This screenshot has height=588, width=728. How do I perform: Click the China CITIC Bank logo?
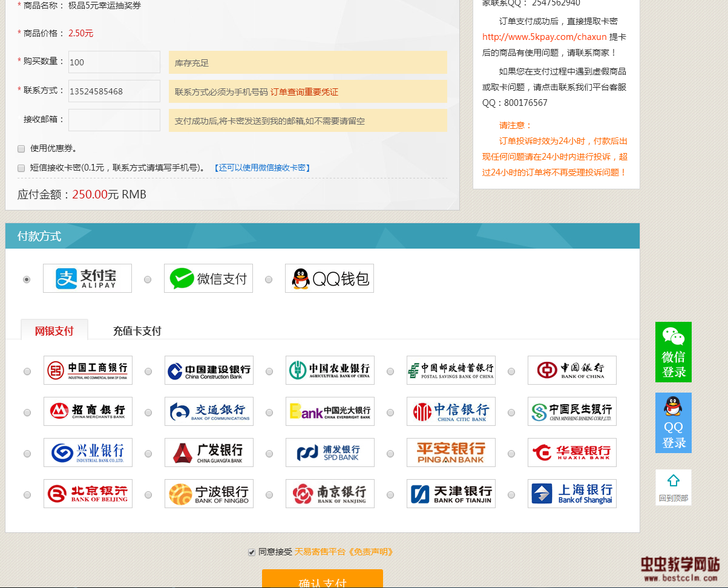click(x=451, y=411)
